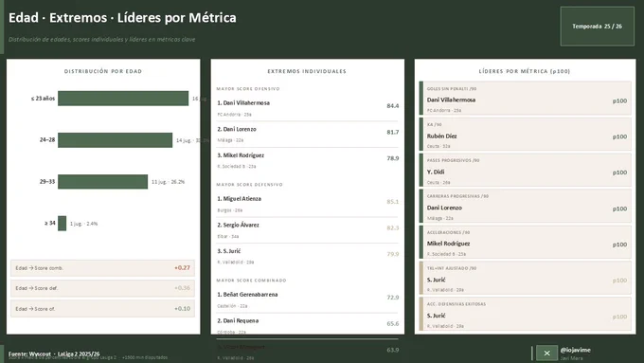644x363 pixels.
Task: Select the Temporada 25 / 26 box
Action: [598, 27]
